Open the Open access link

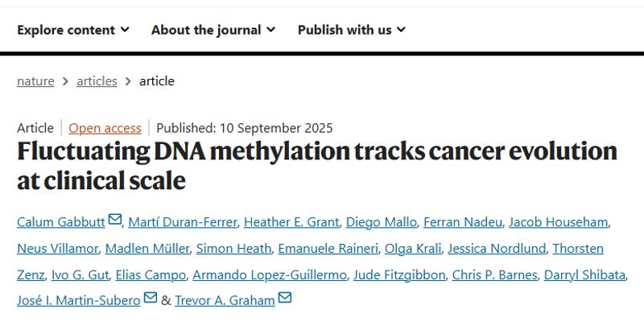(x=105, y=127)
